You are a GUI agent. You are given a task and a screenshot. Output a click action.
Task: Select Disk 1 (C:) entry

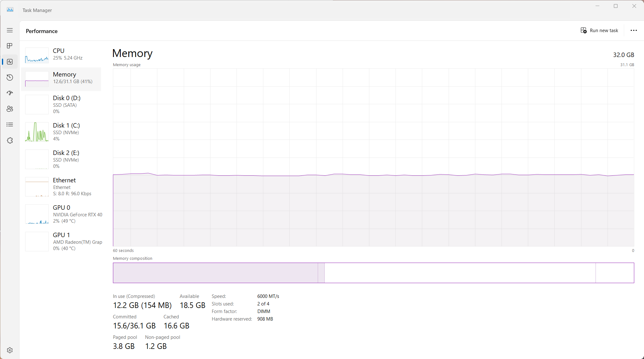pyautogui.click(x=61, y=132)
